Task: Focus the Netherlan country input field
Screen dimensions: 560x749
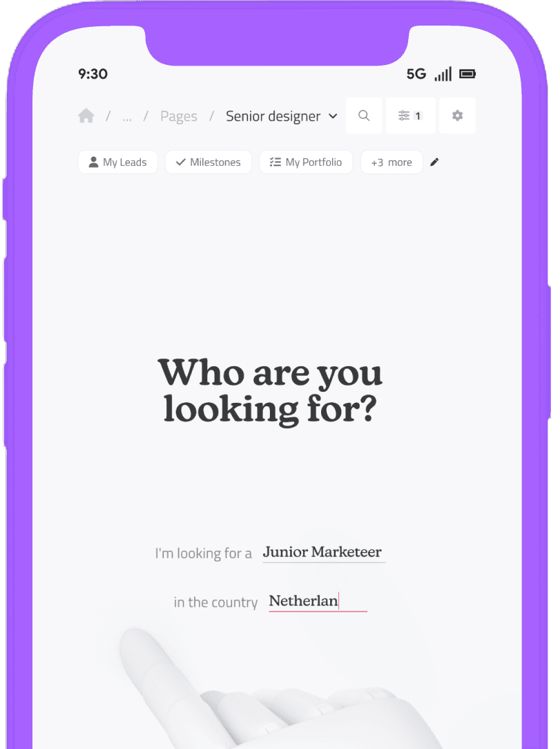Action: tap(318, 601)
